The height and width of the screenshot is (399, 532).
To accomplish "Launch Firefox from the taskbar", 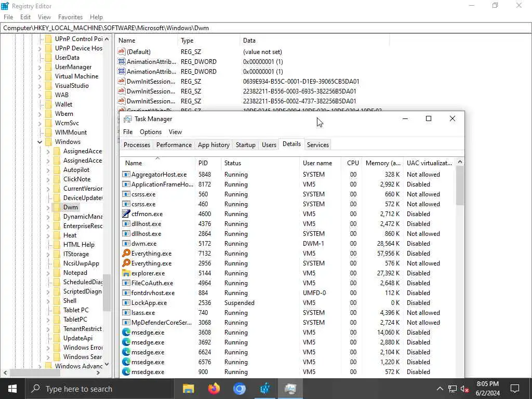I will click(x=214, y=389).
